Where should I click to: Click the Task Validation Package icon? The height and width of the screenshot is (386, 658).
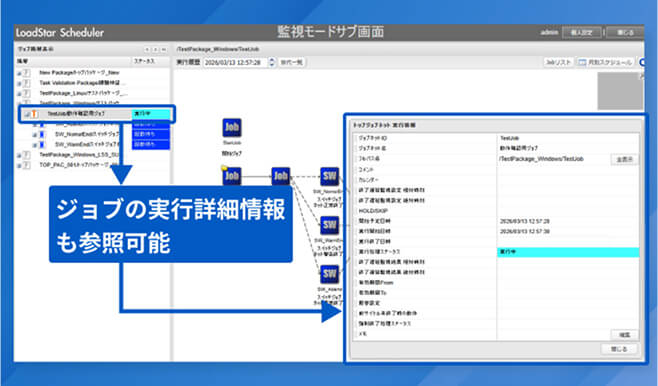pos(26,83)
